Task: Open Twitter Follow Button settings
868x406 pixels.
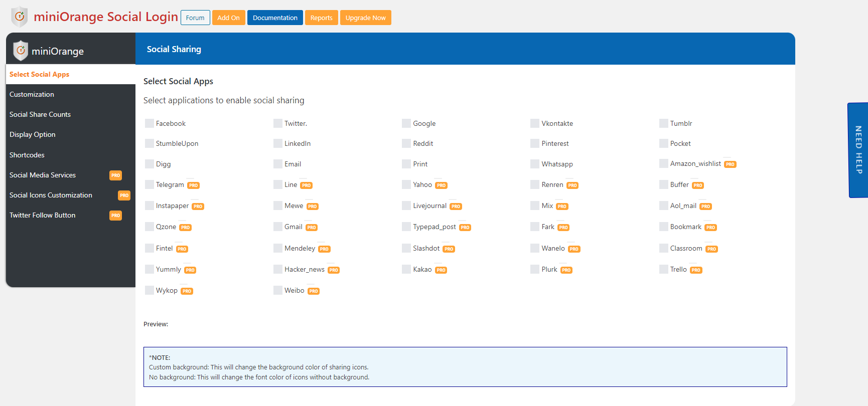Action: (x=71, y=215)
